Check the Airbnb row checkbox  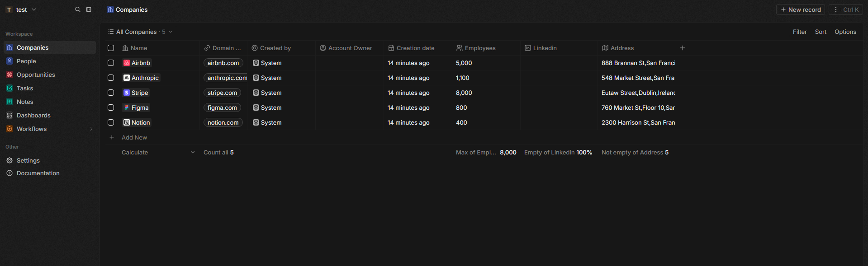click(111, 63)
